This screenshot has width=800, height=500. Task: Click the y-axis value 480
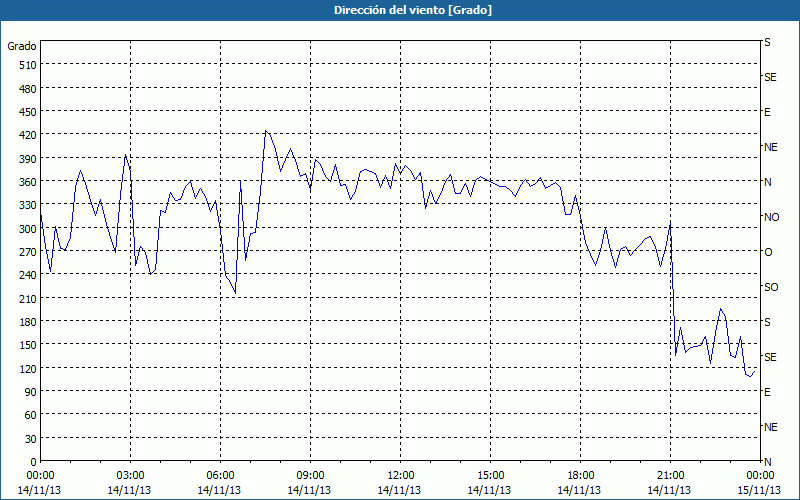[x=28, y=89]
